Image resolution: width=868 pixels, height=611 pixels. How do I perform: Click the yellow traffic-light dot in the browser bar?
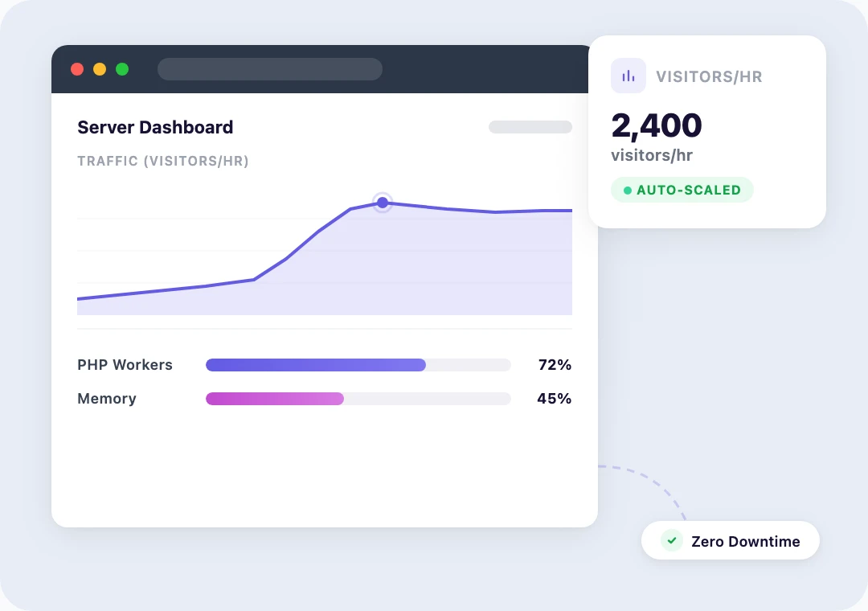coord(100,69)
